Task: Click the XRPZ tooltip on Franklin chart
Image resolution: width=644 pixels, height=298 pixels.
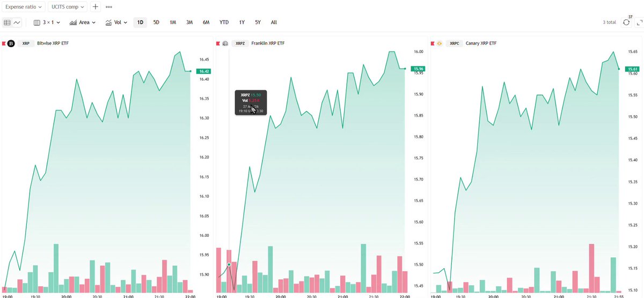Action: [x=251, y=102]
